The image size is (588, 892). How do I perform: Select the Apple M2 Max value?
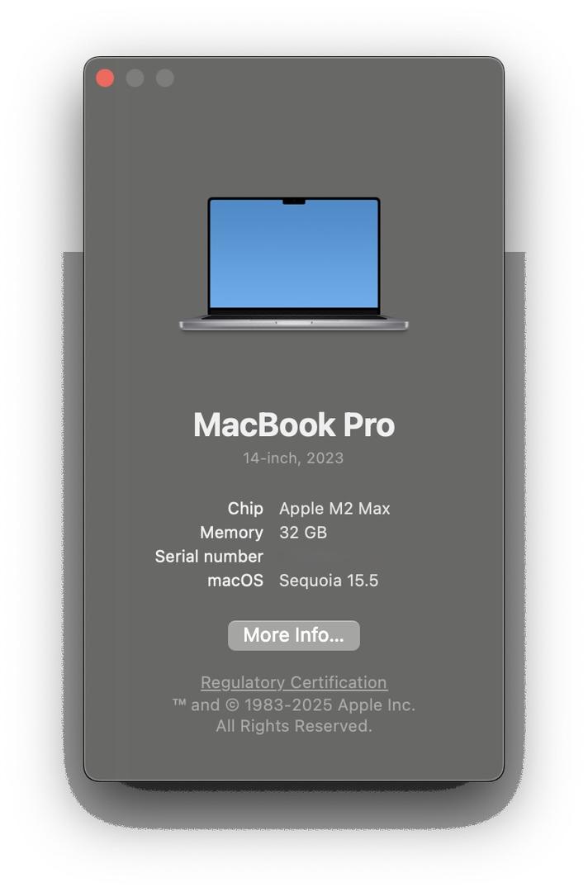[335, 509]
